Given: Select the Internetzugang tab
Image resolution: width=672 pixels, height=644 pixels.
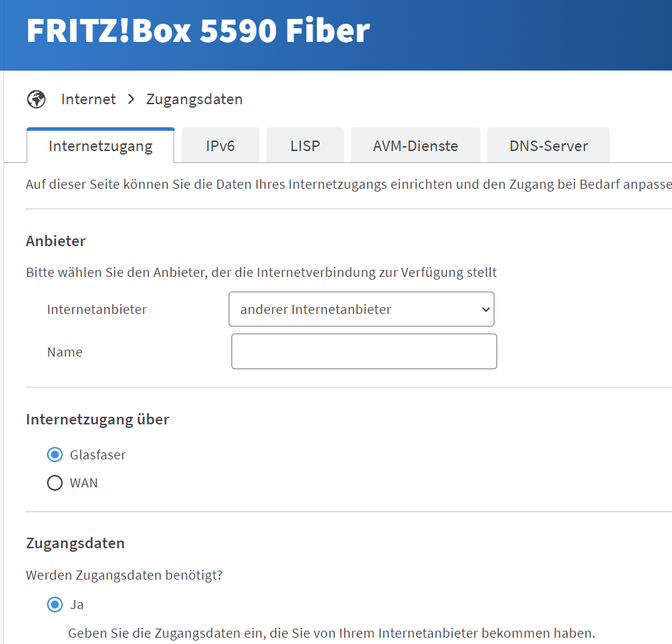Looking at the screenshot, I should click(x=101, y=145).
